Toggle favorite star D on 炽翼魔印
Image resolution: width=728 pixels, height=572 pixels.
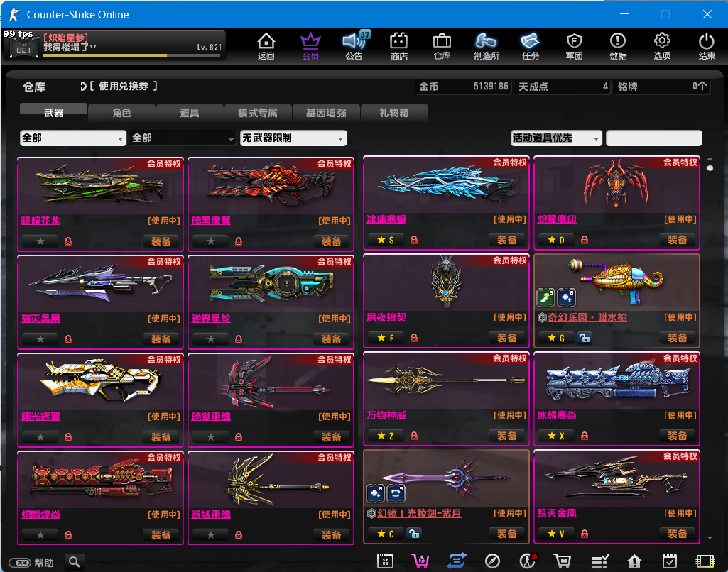tap(556, 240)
